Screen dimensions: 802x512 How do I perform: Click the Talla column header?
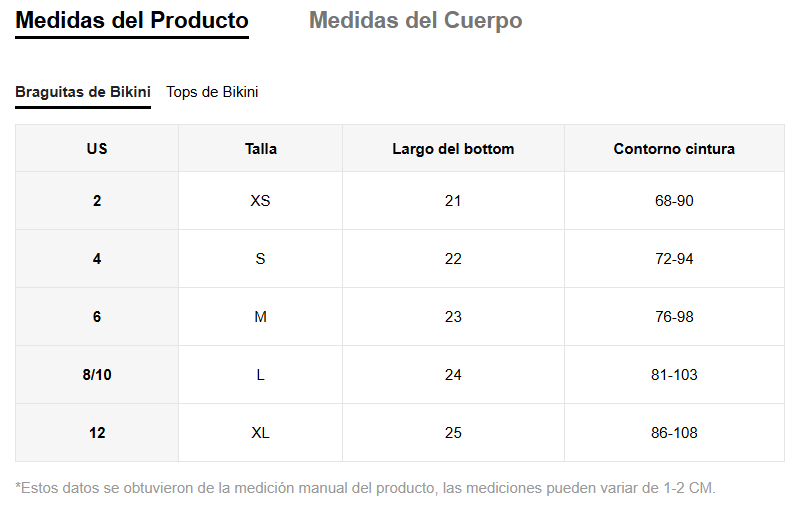260,149
